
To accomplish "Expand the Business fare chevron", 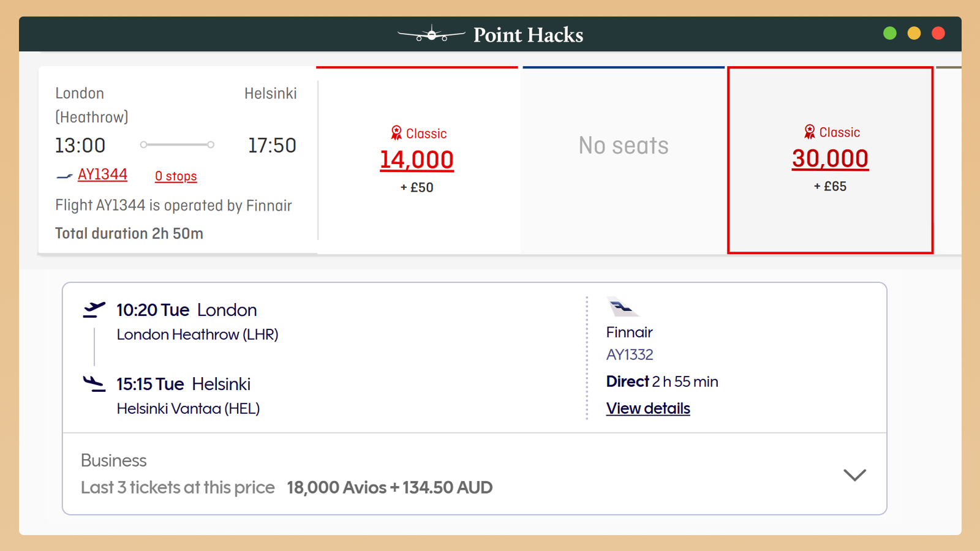I will click(x=854, y=474).
